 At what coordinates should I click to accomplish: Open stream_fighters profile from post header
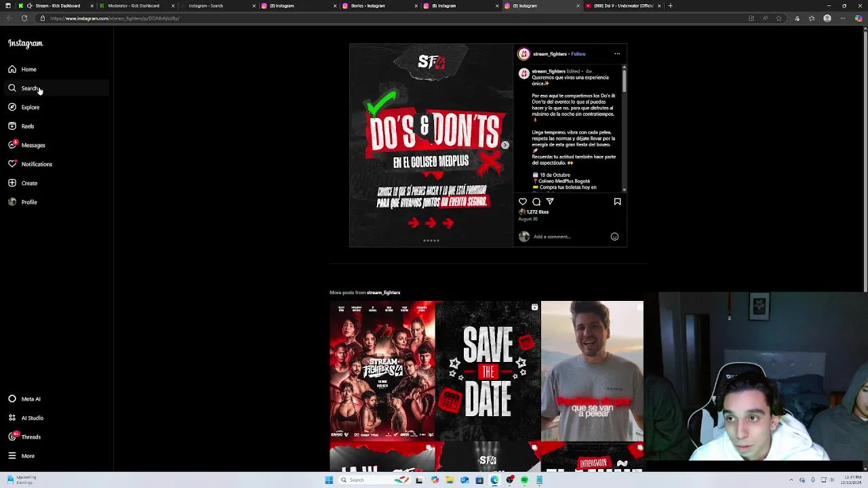coord(549,54)
